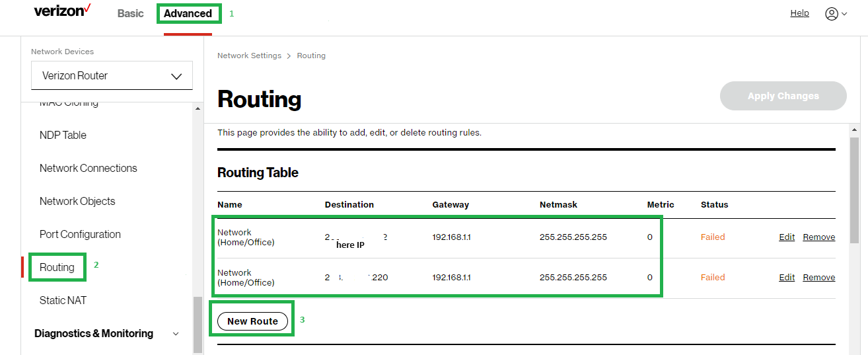Switch to the Basic tab

point(130,13)
